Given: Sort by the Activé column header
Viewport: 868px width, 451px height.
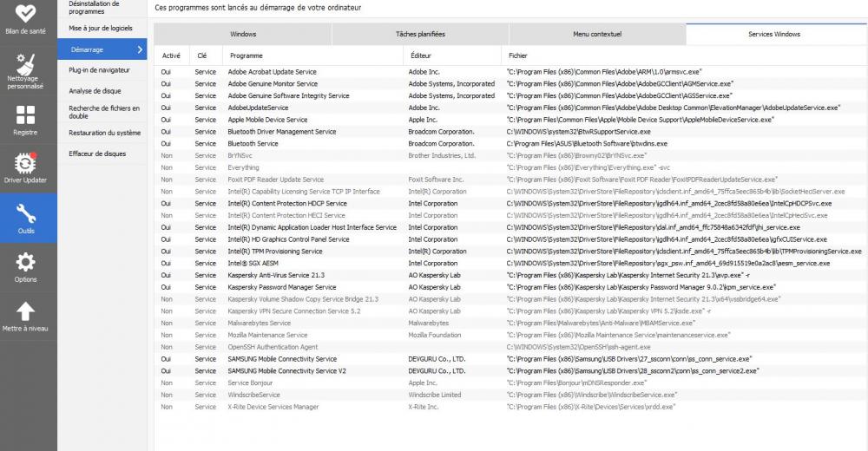Looking at the screenshot, I should 171,56.
